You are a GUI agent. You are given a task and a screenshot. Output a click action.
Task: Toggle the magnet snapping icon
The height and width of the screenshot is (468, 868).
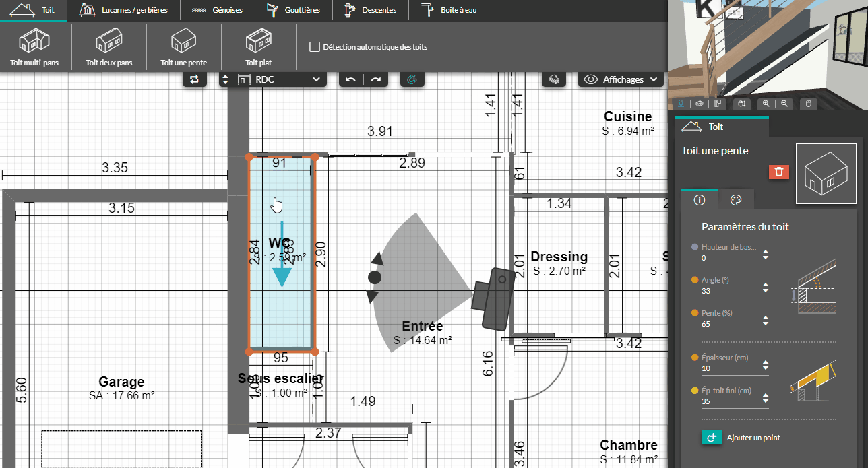[412, 79]
